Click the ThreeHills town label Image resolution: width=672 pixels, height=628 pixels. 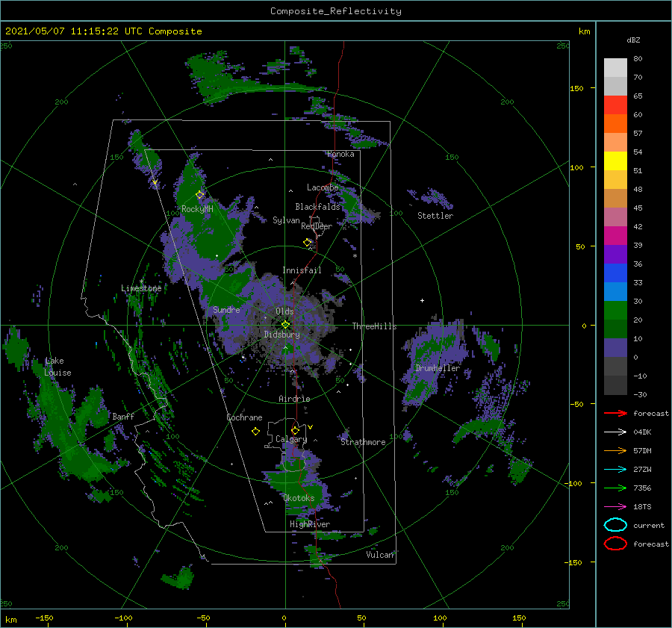click(x=374, y=326)
